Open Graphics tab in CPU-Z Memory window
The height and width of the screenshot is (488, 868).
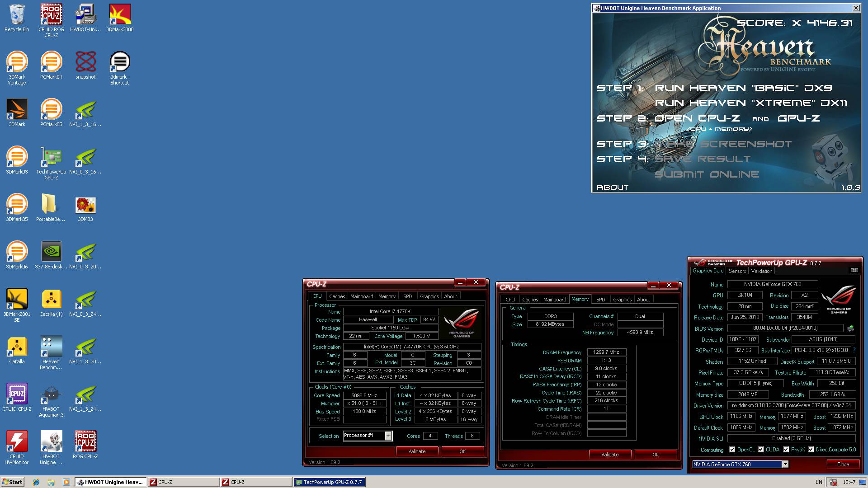click(x=623, y=300)
